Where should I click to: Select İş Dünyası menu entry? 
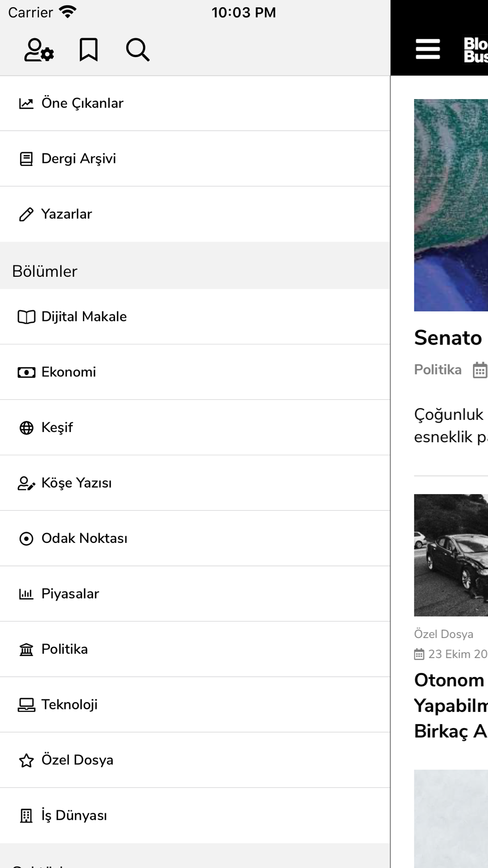pyautogui.click(x=195, y=815)
